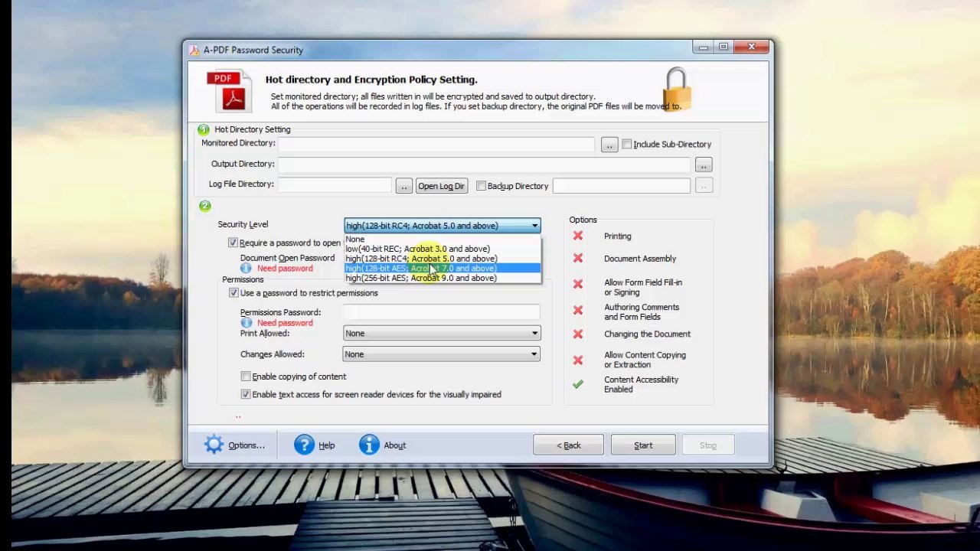Click the Stop button
980x551 pixels.
tap(708, 445)
